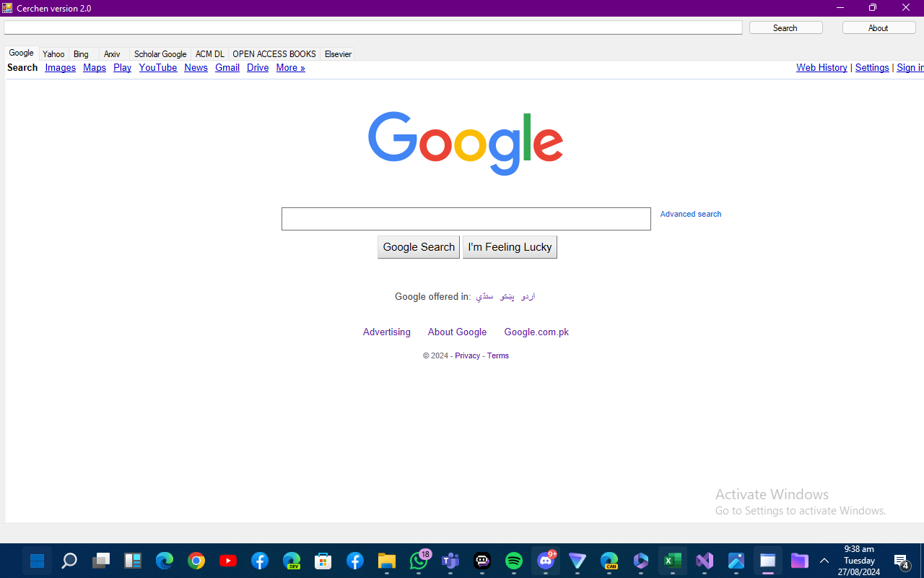Open Microsoft Store from taskbar
The image size is (924, 578).
point(323,561)
